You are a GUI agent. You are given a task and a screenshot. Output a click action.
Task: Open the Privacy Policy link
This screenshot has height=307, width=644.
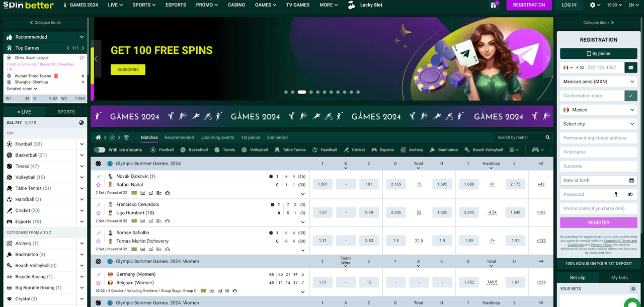(601, 245)
